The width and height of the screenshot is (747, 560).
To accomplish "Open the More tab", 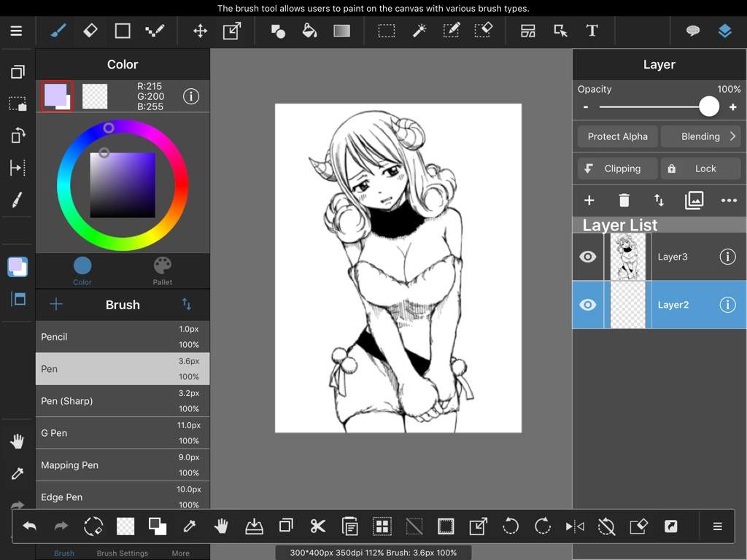I will pos(181,553).
